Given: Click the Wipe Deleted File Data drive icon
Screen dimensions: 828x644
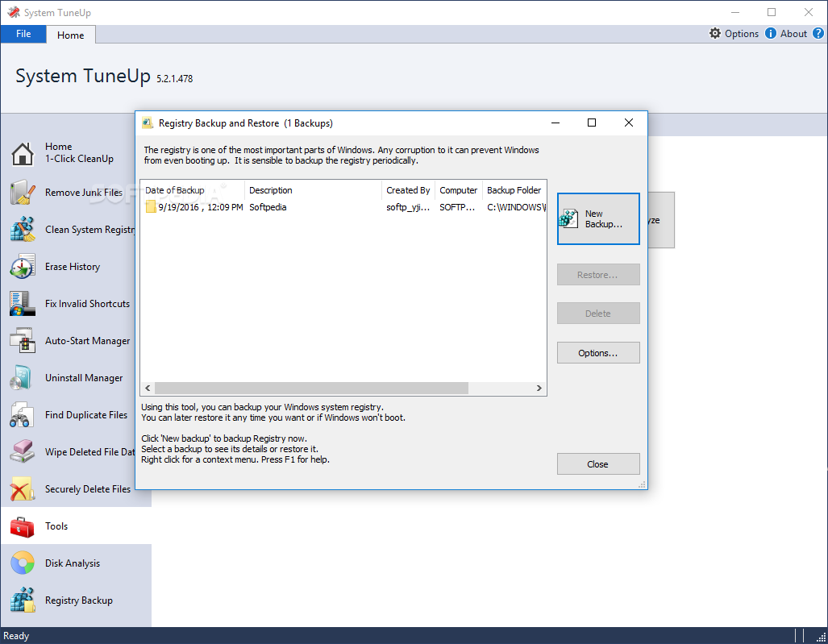Looking at the screenshot, I should [x=23, y=452].
